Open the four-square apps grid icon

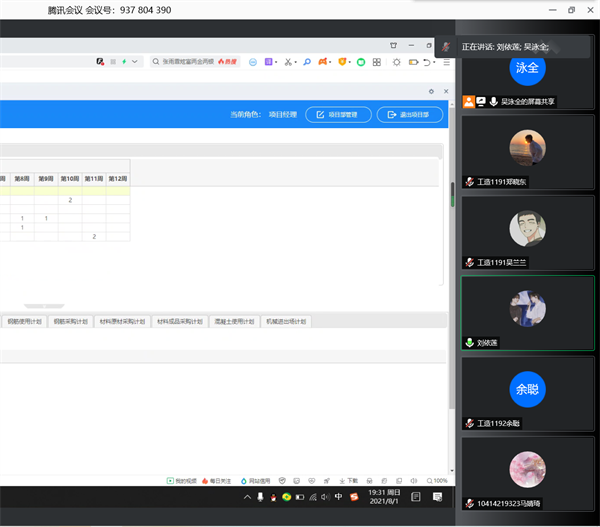pyautogui.click(x=376, y=62)
